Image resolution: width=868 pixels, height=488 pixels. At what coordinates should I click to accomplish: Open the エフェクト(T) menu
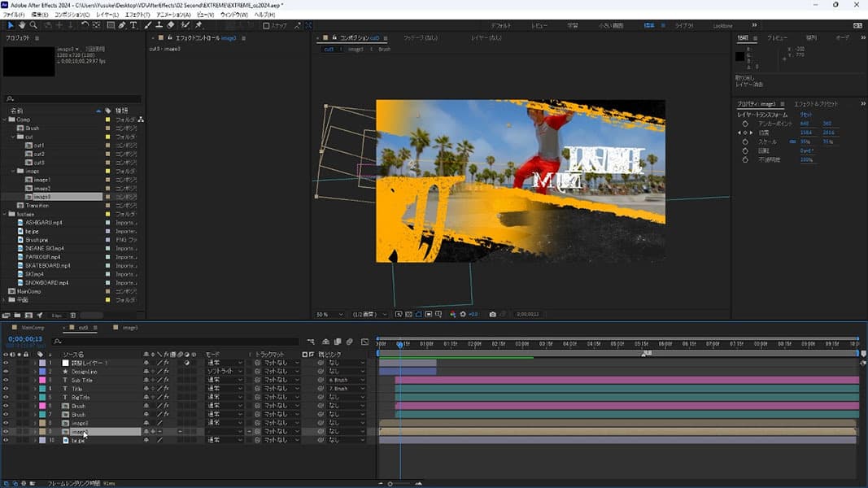[x=137, y=15]
